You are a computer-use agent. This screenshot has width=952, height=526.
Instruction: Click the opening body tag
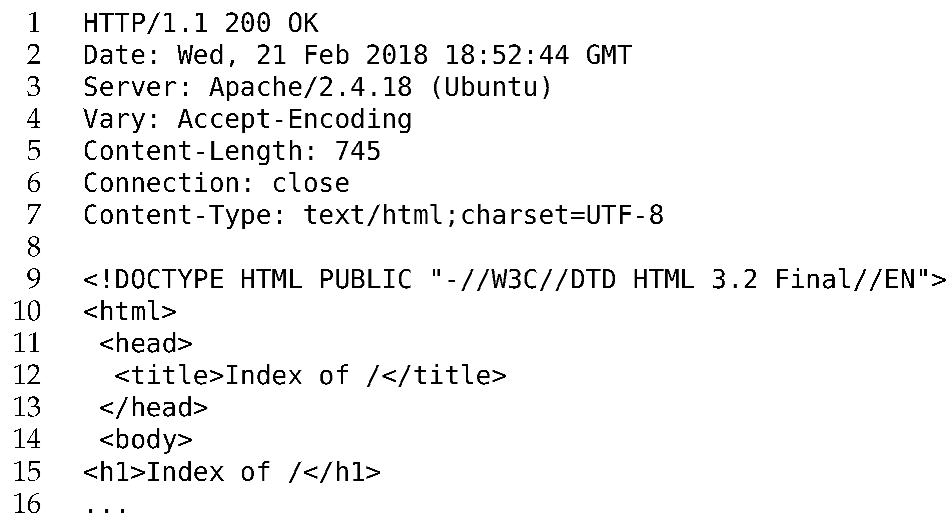coord(146,439)
